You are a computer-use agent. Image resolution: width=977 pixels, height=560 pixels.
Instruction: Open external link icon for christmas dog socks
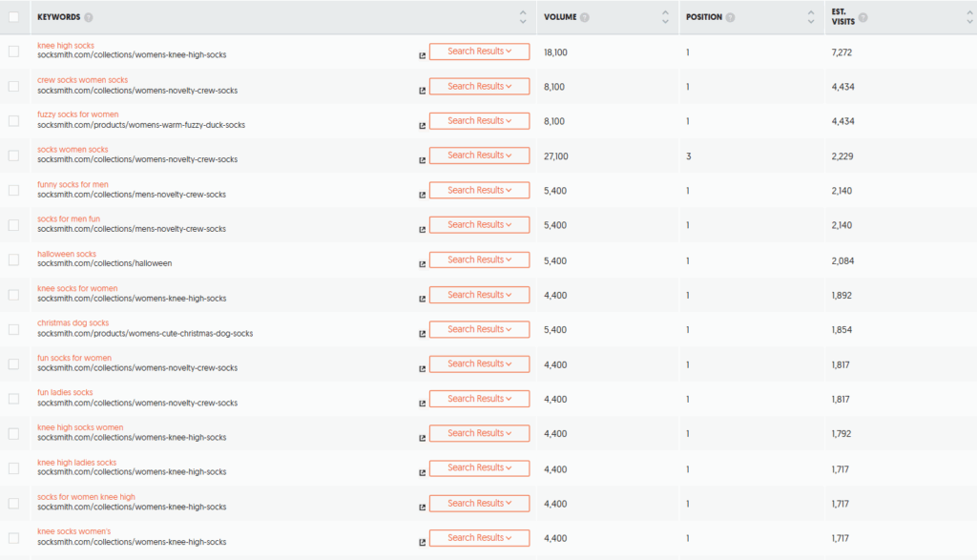(x=422, y=334)
